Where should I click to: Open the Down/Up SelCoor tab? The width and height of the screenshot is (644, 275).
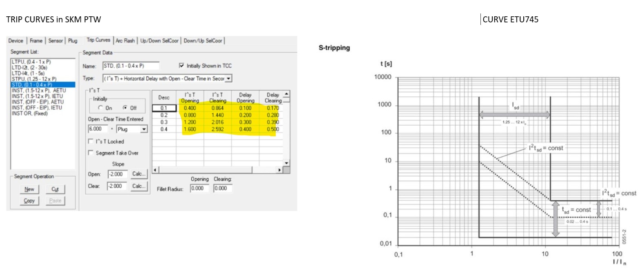[203, 41]
